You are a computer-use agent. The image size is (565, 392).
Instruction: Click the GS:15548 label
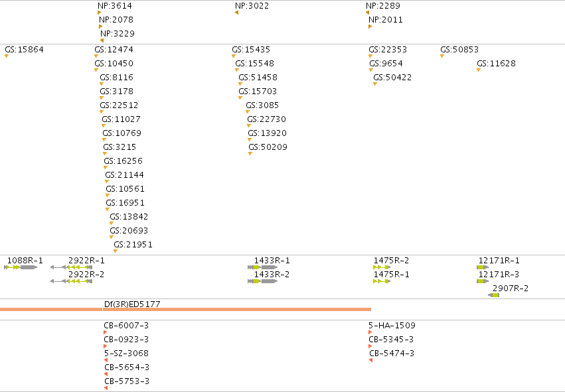tap(255, 64)
